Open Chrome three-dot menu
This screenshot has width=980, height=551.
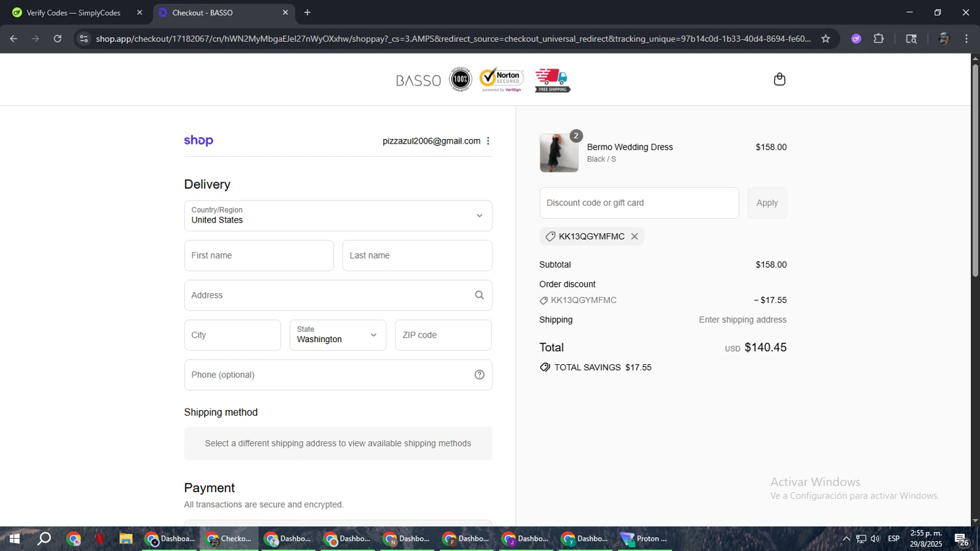[x=966, y=39]
